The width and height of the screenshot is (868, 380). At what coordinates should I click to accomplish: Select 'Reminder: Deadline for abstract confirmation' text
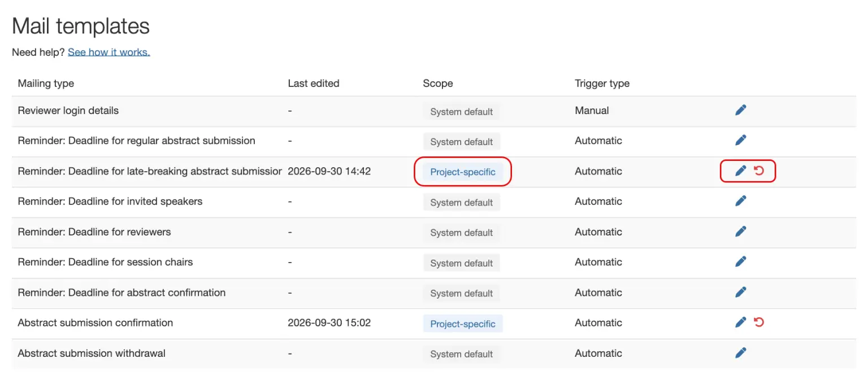pyautogui.click(x=121, y=292)
